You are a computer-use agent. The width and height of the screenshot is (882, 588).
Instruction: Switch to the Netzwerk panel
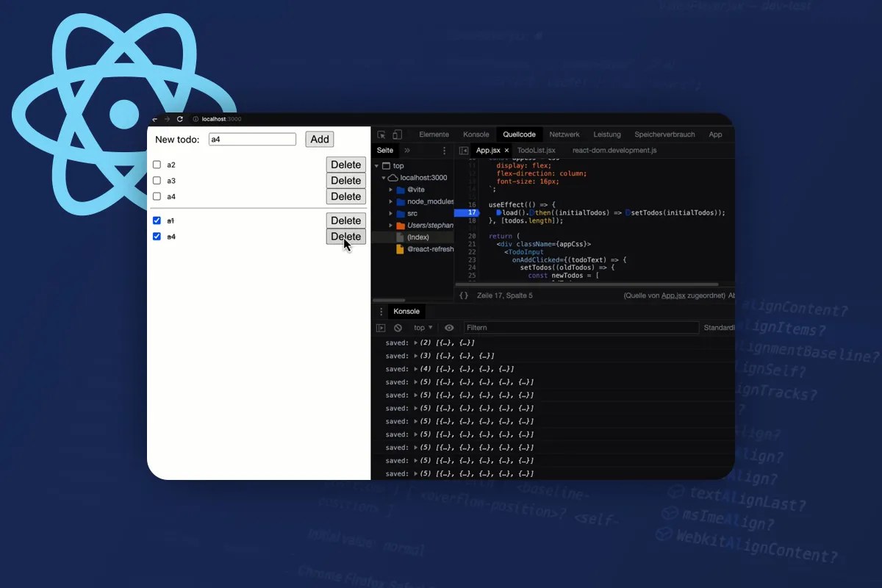click(564, 135)
